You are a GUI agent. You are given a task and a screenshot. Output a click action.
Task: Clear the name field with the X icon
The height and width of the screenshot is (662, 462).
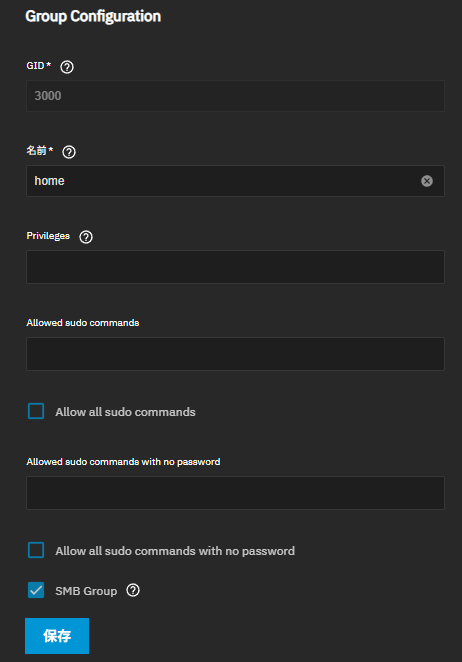[427, 181]
